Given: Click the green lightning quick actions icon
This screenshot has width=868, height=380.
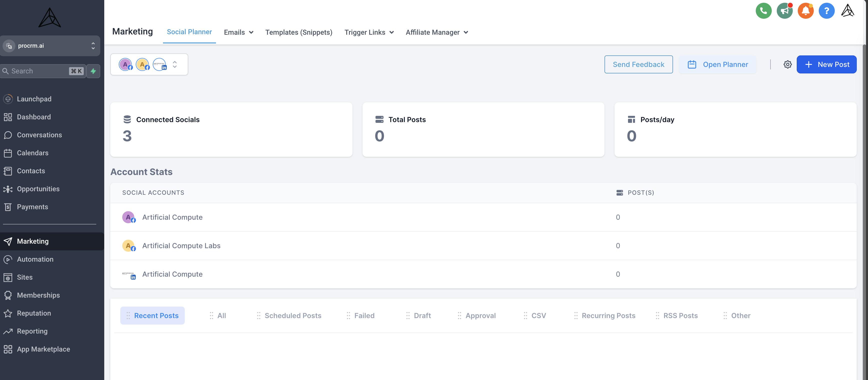Looking at the screenshot, I should click(x=93, y=71).
